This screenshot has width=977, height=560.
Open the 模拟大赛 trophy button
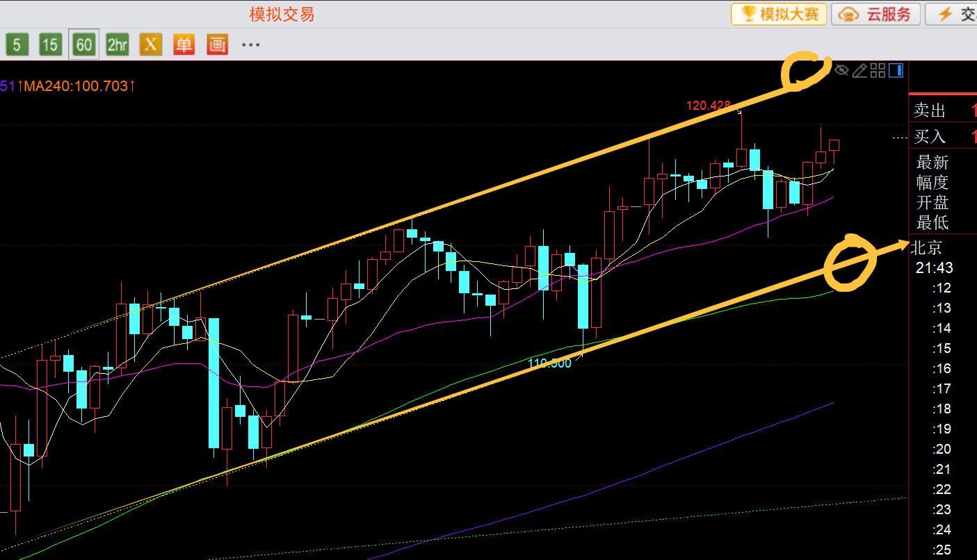779,14
